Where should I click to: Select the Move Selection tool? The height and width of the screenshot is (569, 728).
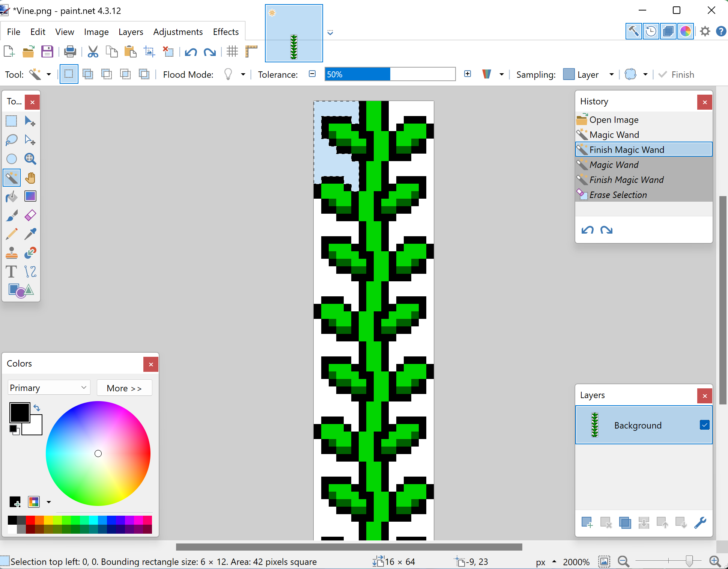(x=30, y=140)
